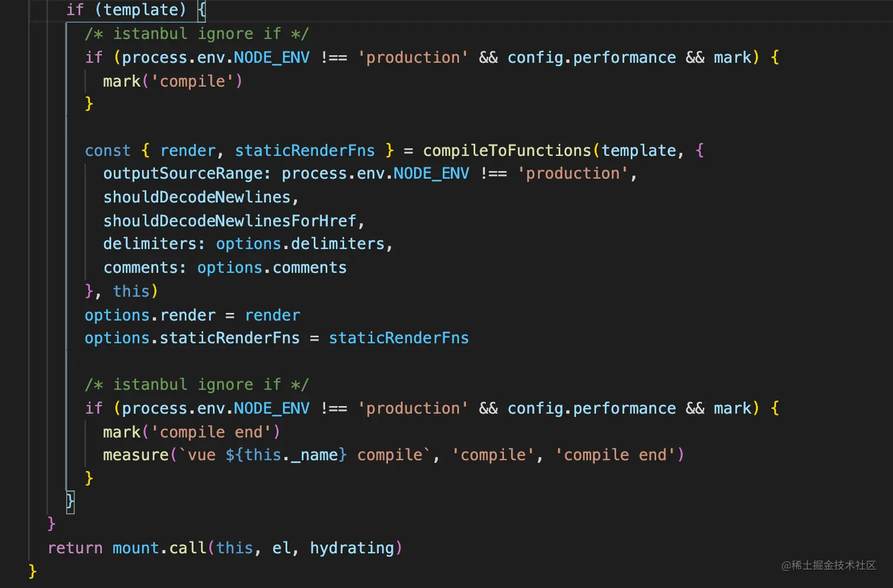Screen dimensions: 893x588
Task: Click the comments: property key
Action: 145,267
